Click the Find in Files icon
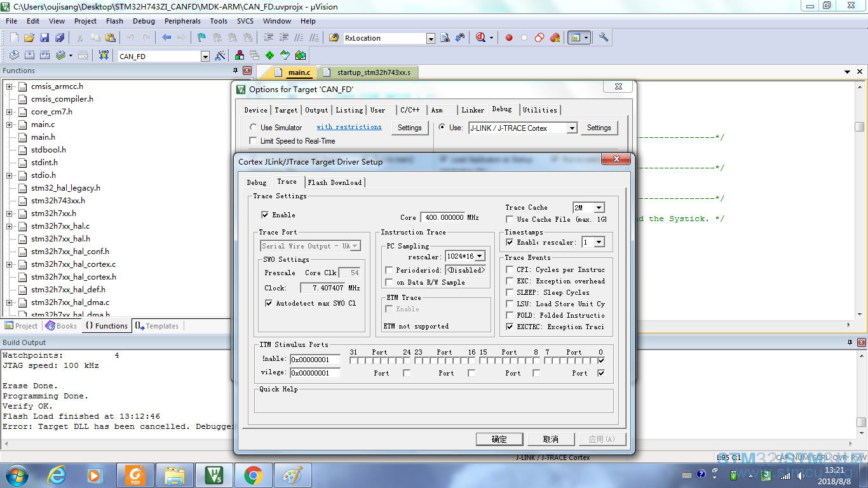The image size is (868, 488). pyautogui.click(x=334, y=38)
